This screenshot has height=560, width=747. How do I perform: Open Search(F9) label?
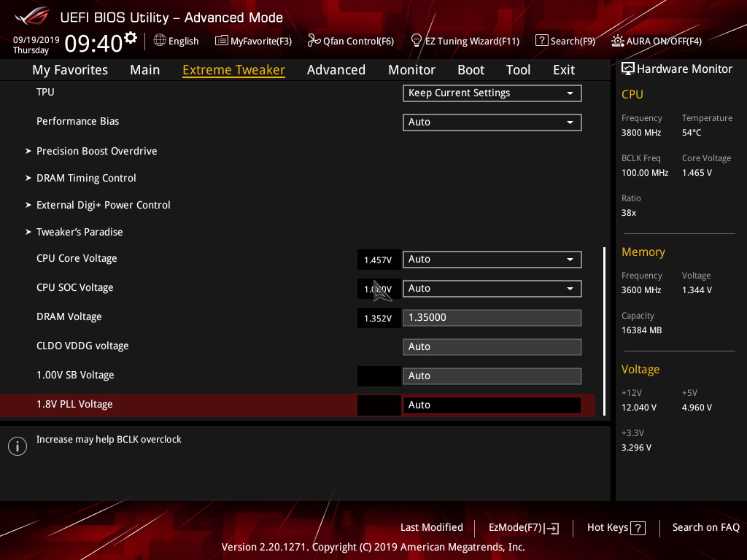(x=573, y=41)
